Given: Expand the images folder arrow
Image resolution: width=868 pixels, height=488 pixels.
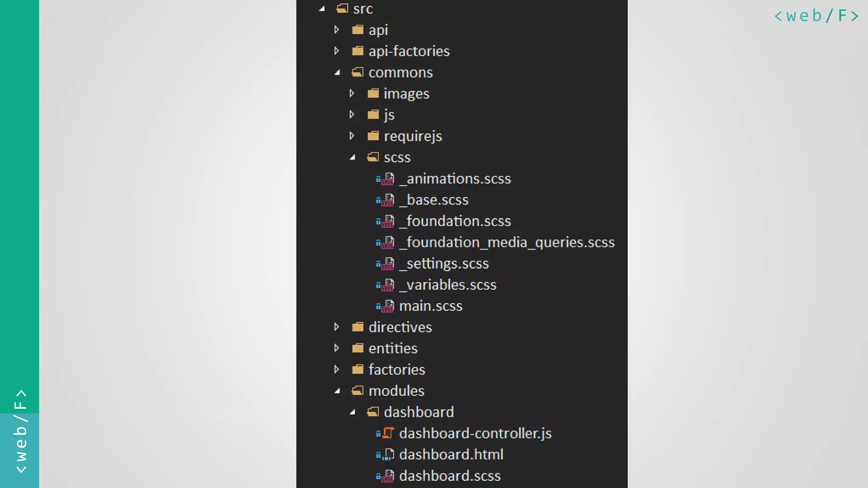Looking at the screenshot, I should click(x=352, y=93).
